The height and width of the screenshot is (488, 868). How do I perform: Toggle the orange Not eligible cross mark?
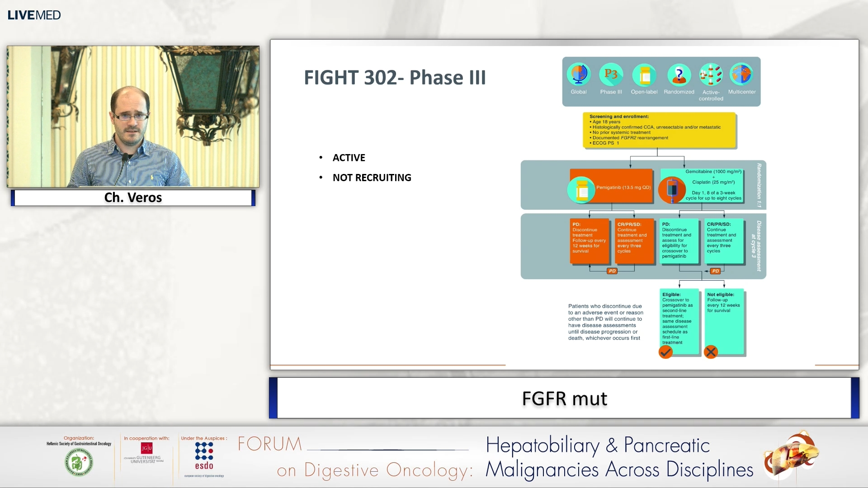coord(711,352)
